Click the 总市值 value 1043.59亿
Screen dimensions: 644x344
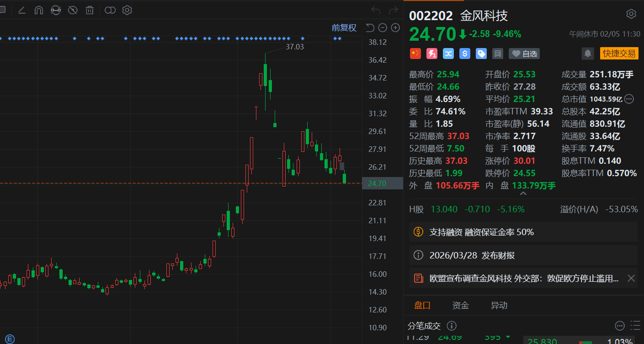(606, 99)
